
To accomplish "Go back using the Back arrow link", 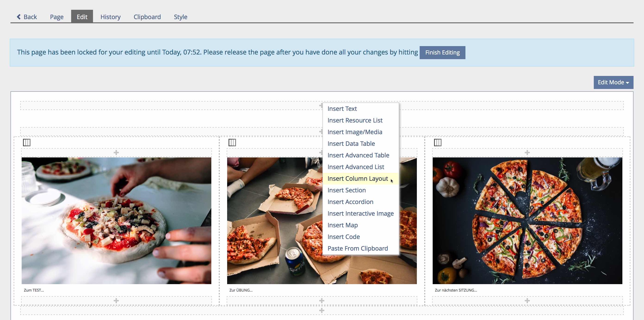I will click(x=27, y=17).
